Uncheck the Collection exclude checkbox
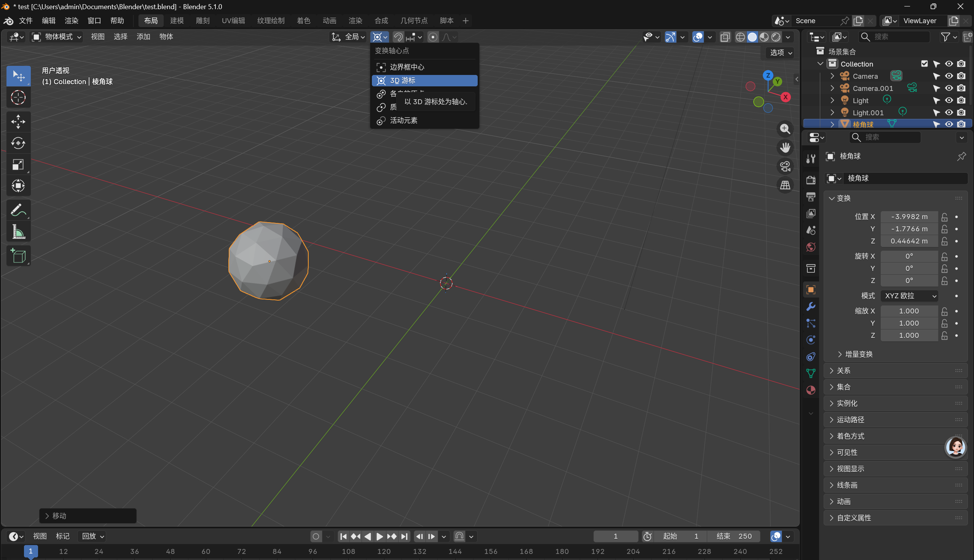 924,64
